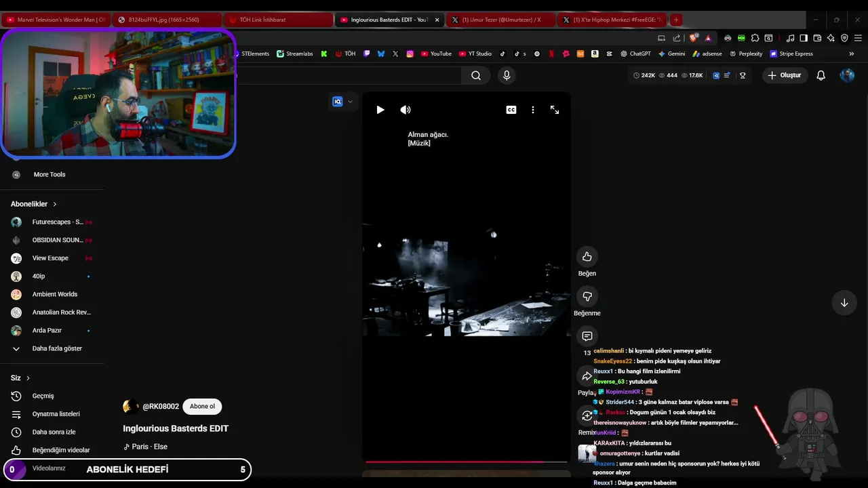Switch to the 8124bsiFFYL.jpg tab
Image resolution: width=868 pixels, height=488 pixels.
pyautogui.click(x=167, y=20)
